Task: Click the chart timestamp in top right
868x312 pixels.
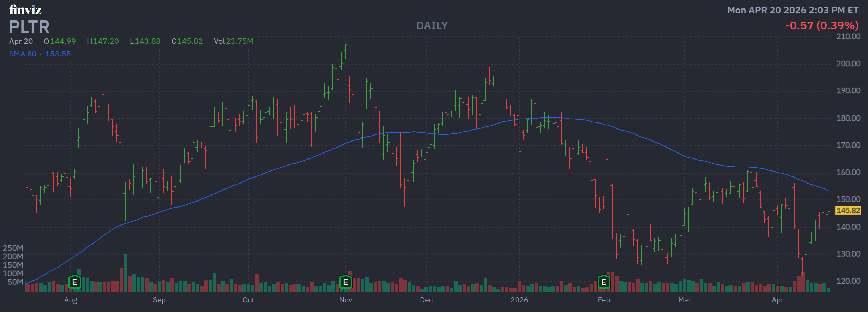Action: [793, 10]
